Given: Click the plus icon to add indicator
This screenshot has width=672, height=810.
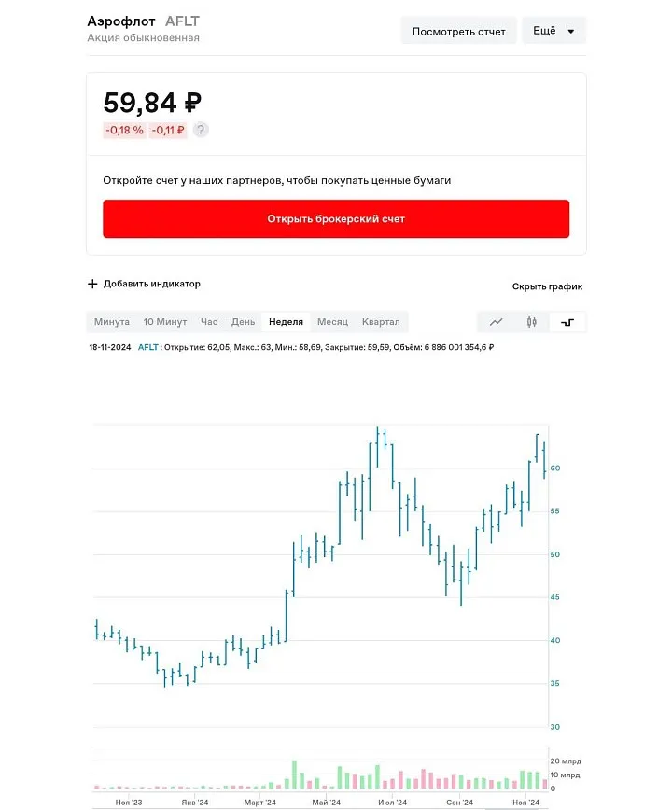Looking at the screenshot, I should (x=92, y=284).
